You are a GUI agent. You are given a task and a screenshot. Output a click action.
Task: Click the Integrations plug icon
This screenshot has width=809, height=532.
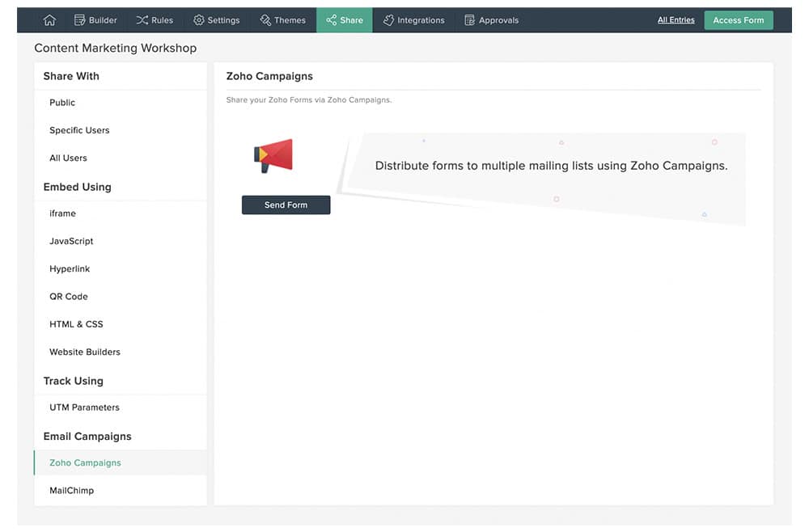(388, 20)
